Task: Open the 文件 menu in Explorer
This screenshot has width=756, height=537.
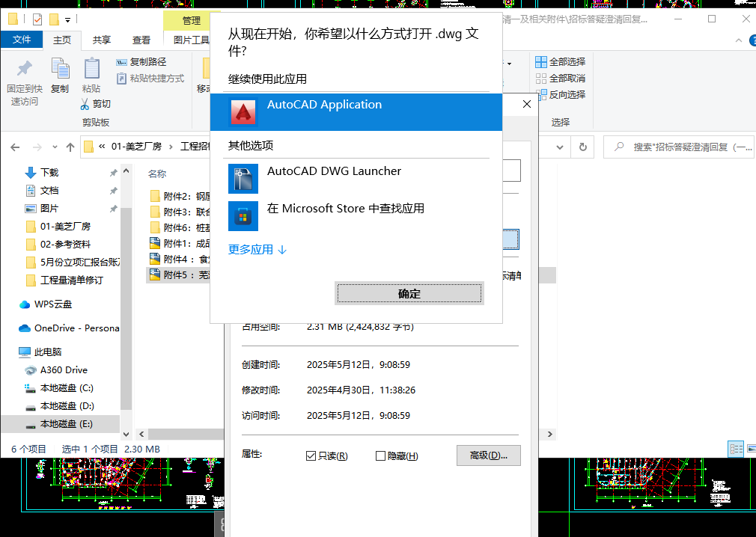Action: (22, 40)
